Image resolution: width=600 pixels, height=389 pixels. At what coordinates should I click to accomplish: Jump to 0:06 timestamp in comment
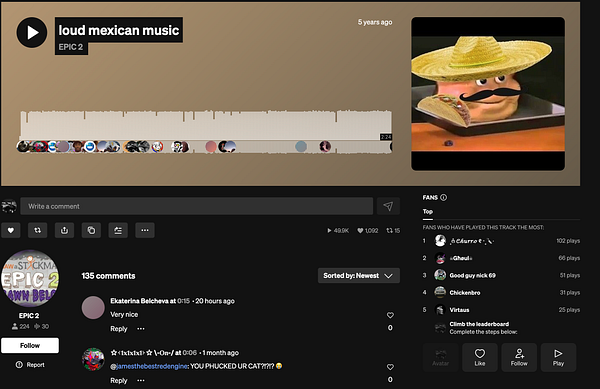coord(190,353)
